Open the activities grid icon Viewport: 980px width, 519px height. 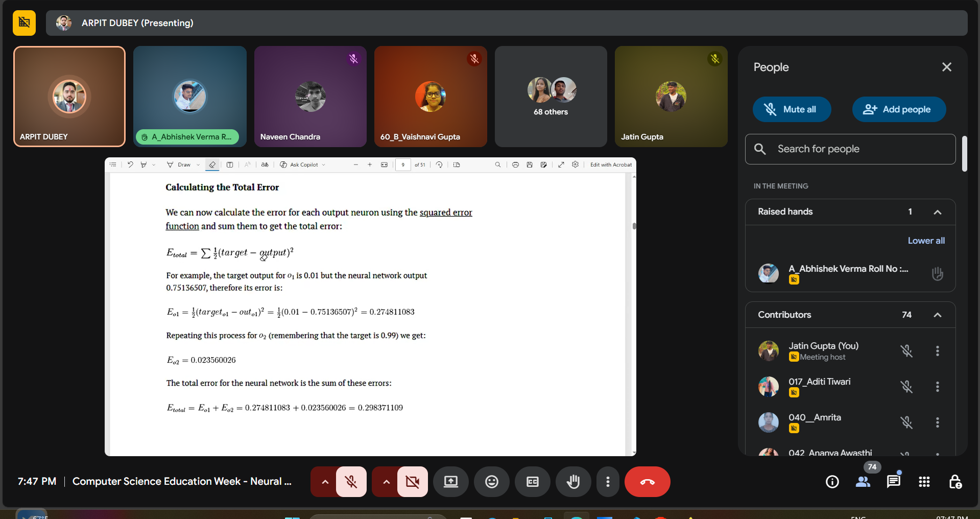click(924, 482)
